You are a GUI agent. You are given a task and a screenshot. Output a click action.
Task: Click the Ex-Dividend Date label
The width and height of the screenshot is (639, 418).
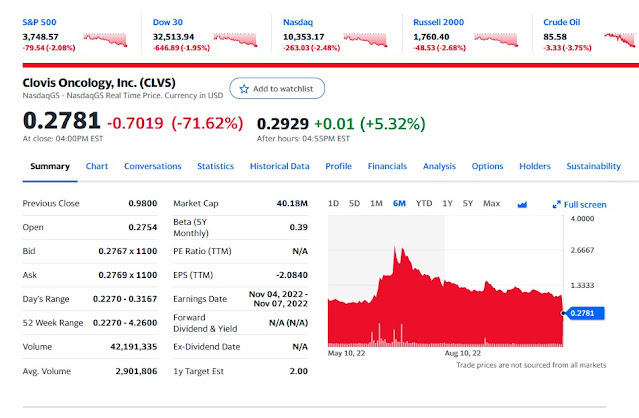[207, 347]
